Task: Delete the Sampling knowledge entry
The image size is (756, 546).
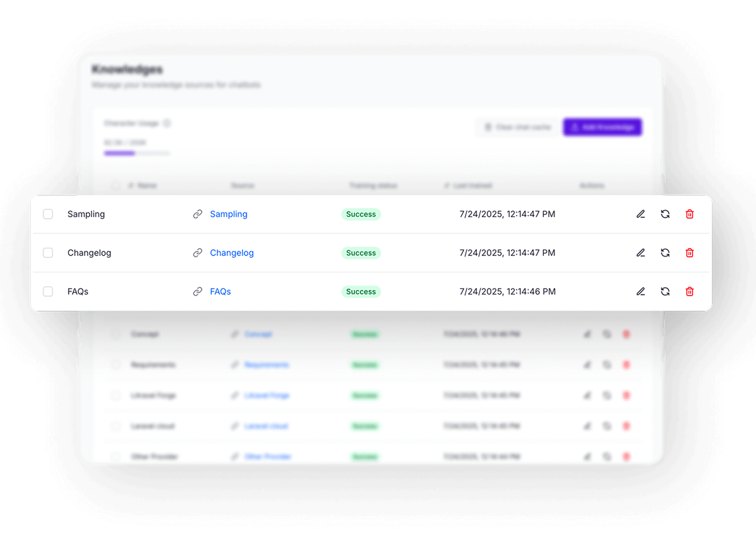Action: (x=690, y=214)
